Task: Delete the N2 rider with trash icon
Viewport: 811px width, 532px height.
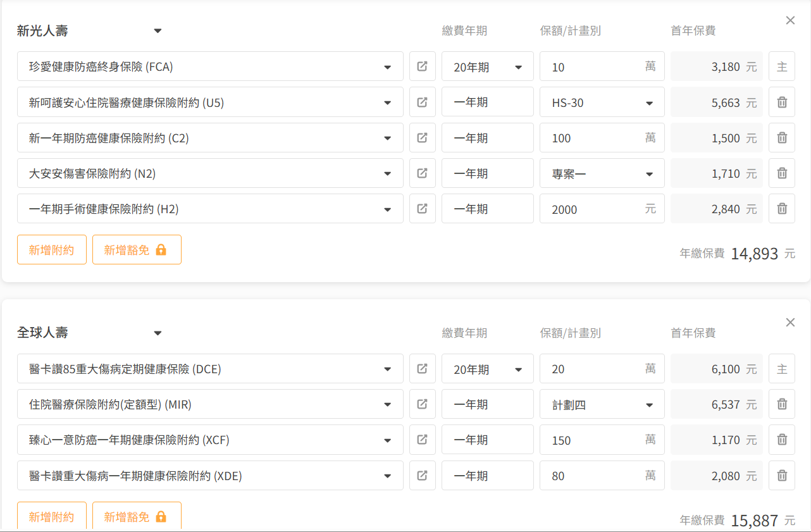Action: (782, 173)
